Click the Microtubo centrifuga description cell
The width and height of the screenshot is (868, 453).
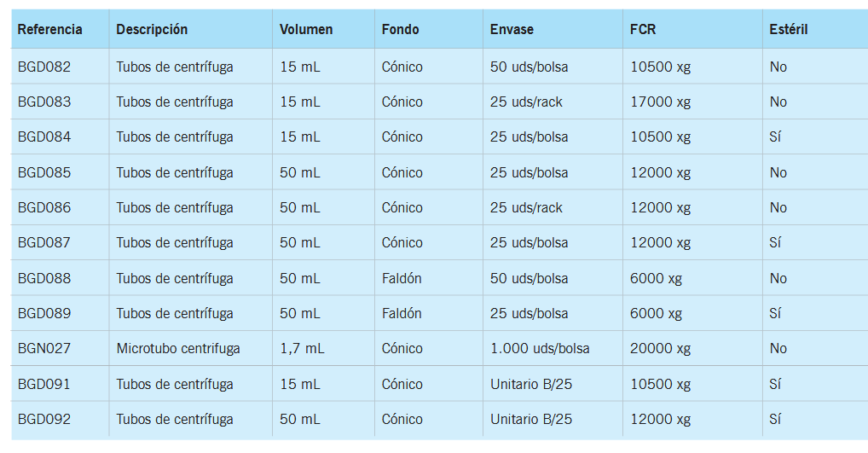click(178, 349)
